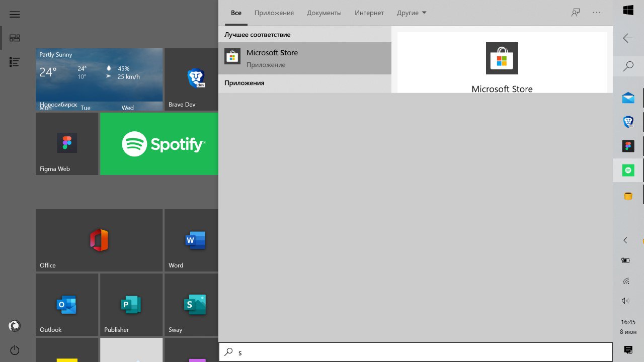
Task: Select the Все search tab
Action: (236, 13)
